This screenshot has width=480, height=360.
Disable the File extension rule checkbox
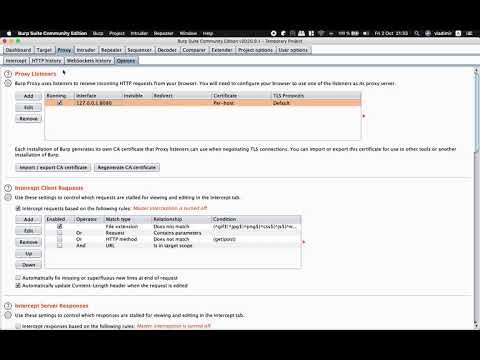[60, 226]
